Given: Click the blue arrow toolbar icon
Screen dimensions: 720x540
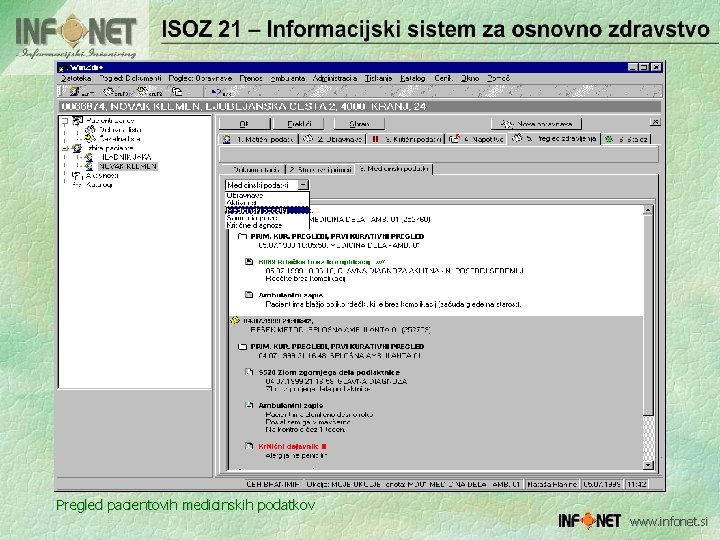Looking at the screenshot, I should (x=216, y=91).
